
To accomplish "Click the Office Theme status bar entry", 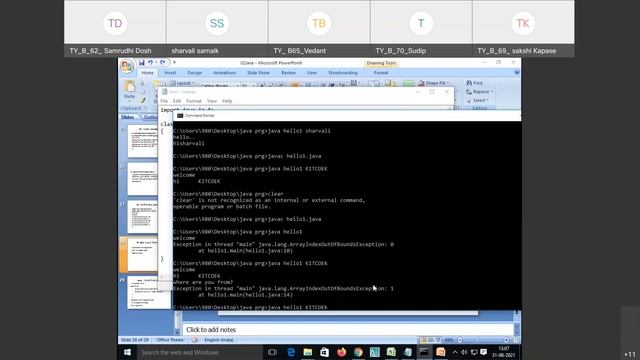I will point(170,340).
